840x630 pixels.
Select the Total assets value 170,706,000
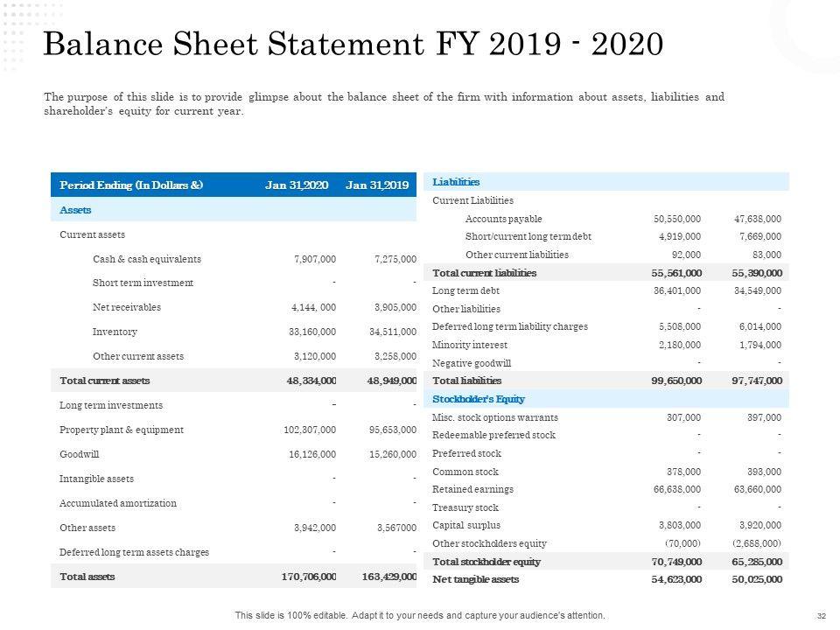pos(309,577)
